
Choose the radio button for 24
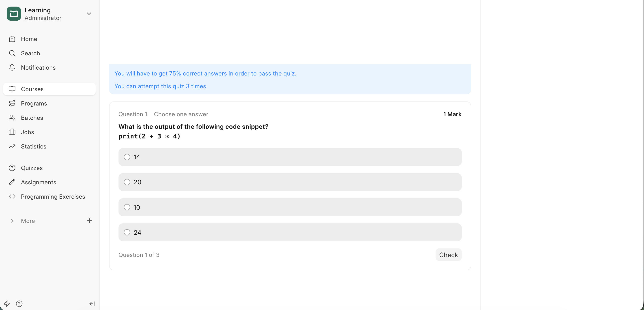click(x=127, y=232)
